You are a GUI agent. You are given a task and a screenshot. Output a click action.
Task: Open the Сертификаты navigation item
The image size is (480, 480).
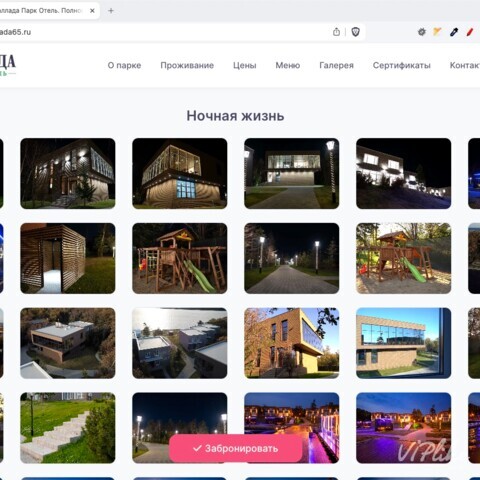[x=402, y=65]
